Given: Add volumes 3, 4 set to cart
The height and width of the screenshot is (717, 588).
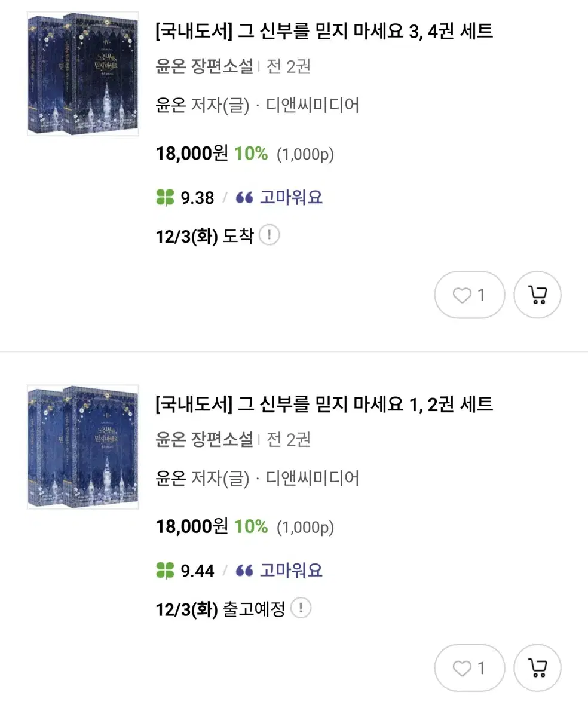Looking at the screenshot, I should pos(537,295).
